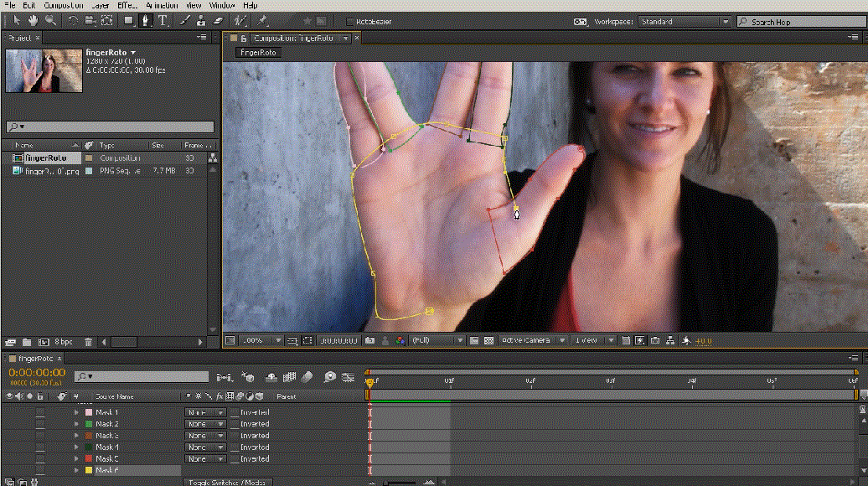868x486 pixels.
Task: Select the Brush tool
Action: [184, 21]
